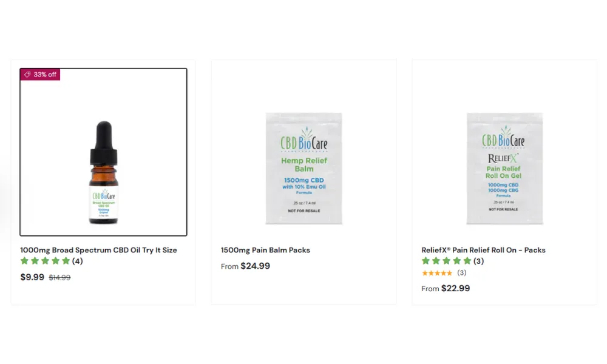Click the Hemp Relief Balm sachet image

(x=303, y=170)
